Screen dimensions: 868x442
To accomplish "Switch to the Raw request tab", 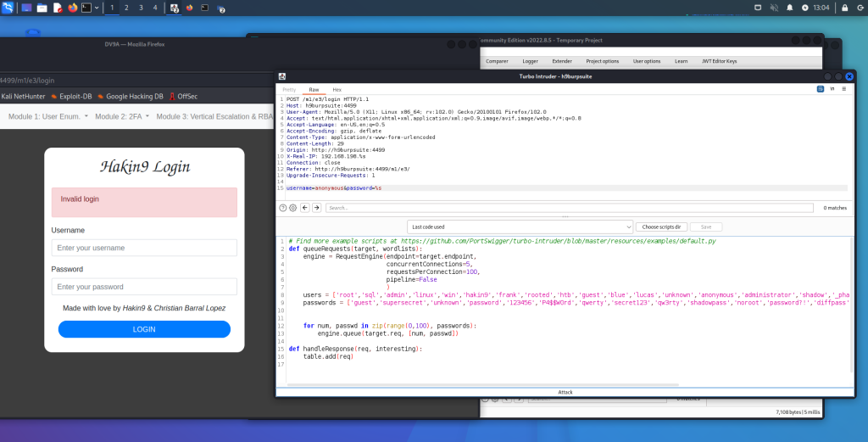I will coord(314,90).
